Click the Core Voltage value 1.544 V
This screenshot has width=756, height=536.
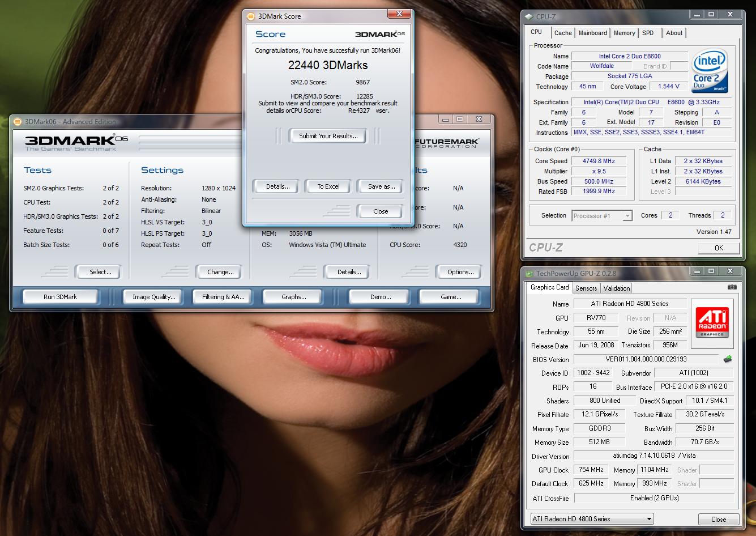coord(669,86)
